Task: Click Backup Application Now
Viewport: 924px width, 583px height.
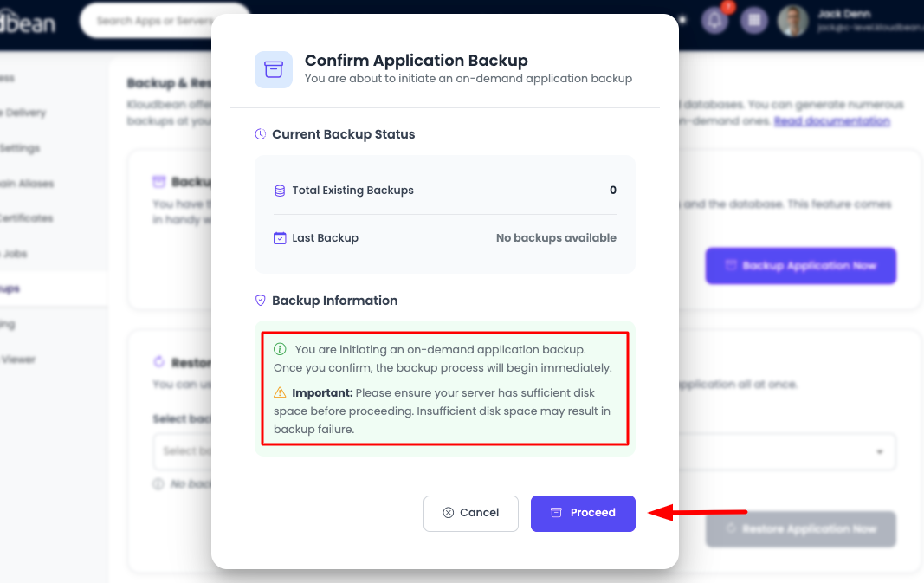Action: tap(800, 266)
